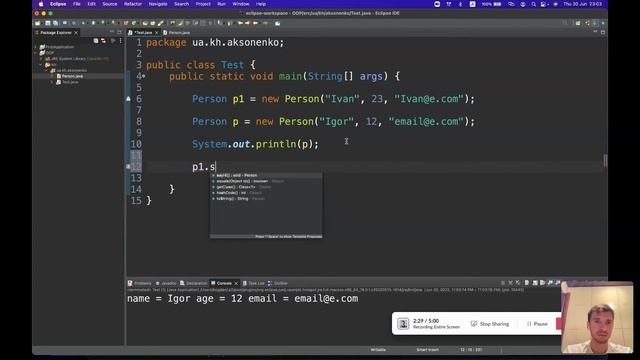
Task: Choose the first autocomplete proposal (void - Person)
Action: 266,175
